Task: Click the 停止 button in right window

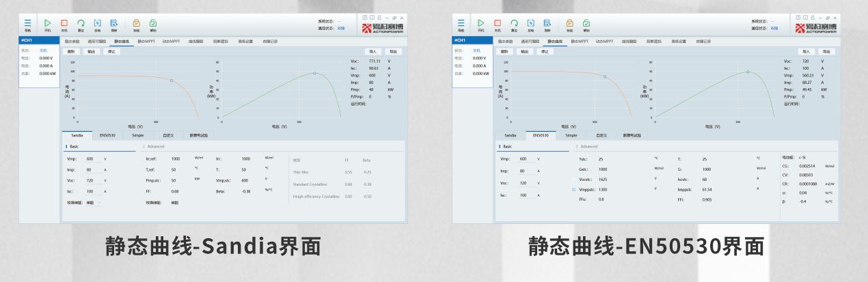Action: tap(544, 51)
